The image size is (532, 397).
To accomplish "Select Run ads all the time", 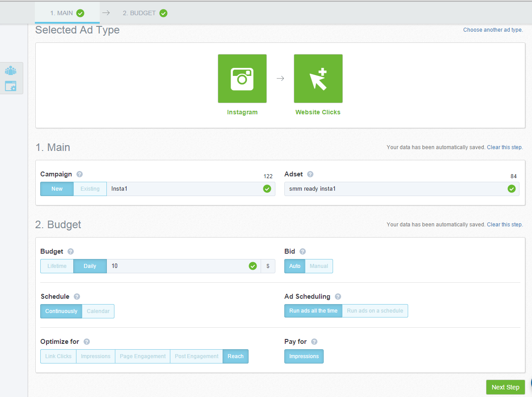I will 313,311.
